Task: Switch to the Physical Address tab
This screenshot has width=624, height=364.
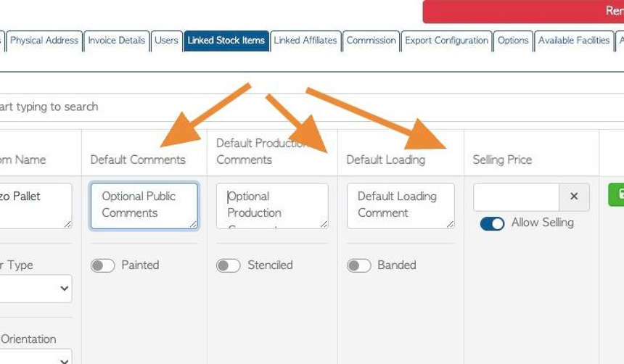Action: coord(44,41)
